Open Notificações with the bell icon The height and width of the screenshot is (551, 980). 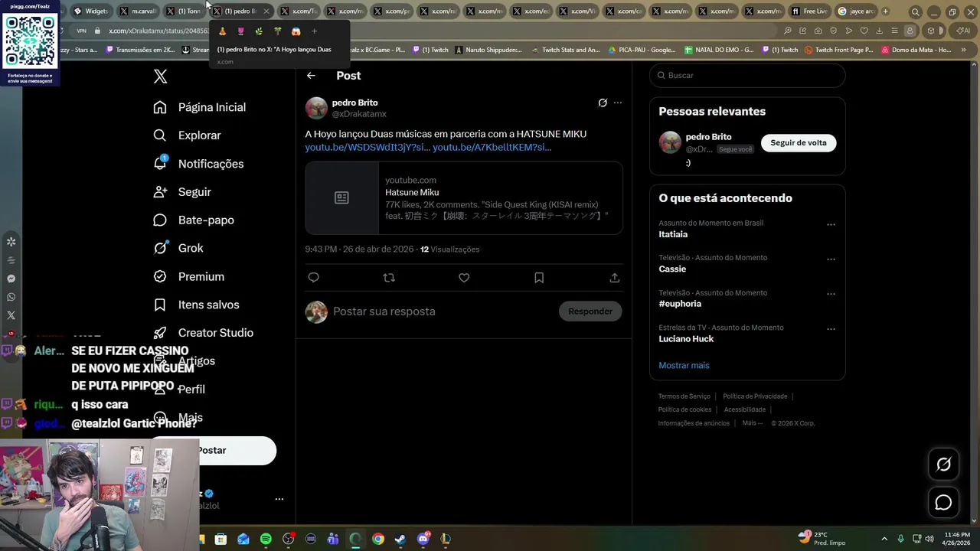coord(198,164)
